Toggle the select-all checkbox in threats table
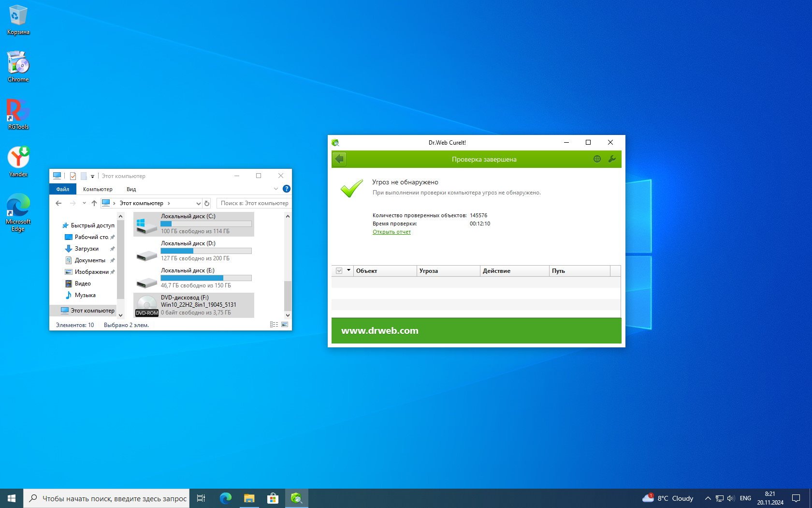The image size is (812, 508). click(339, 271)
